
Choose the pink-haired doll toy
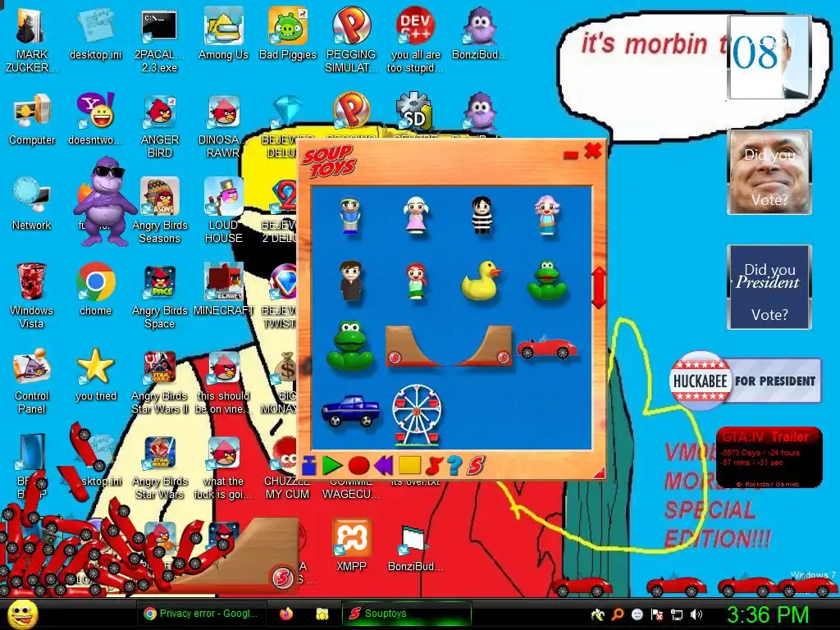[546, 216]
